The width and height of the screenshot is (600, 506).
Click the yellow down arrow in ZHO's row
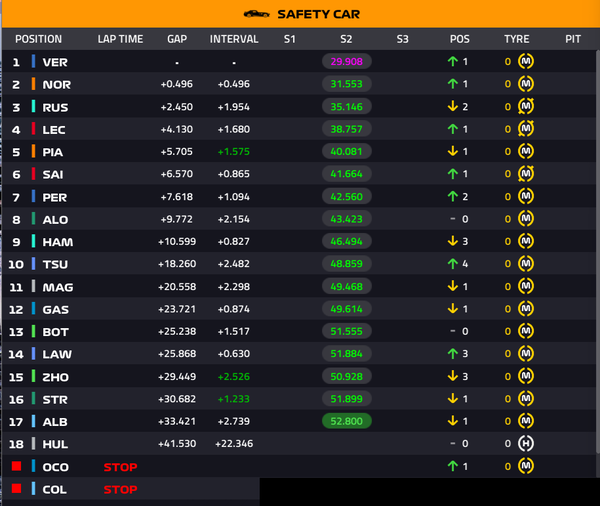453,377
